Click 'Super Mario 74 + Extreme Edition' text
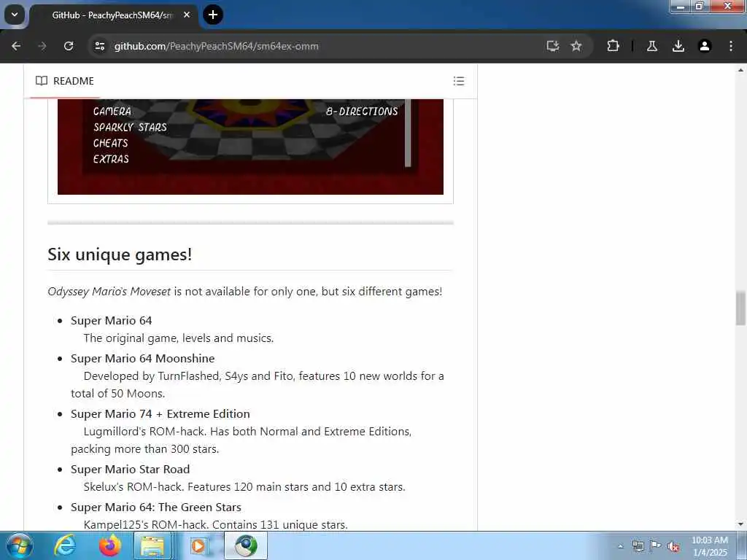The width and height of the screenshot is (747, 560). point(160,414)
